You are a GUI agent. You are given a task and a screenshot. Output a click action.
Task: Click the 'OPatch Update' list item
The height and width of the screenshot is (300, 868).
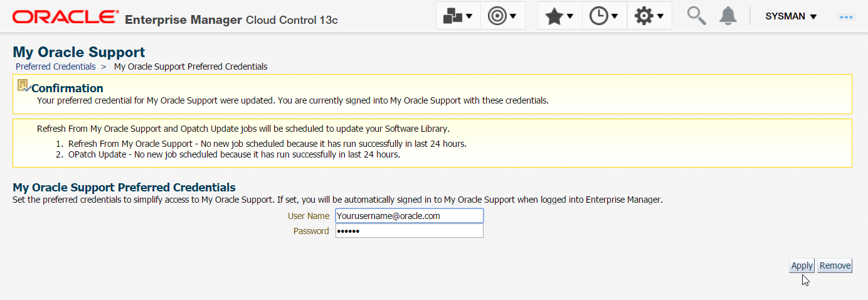234,154
